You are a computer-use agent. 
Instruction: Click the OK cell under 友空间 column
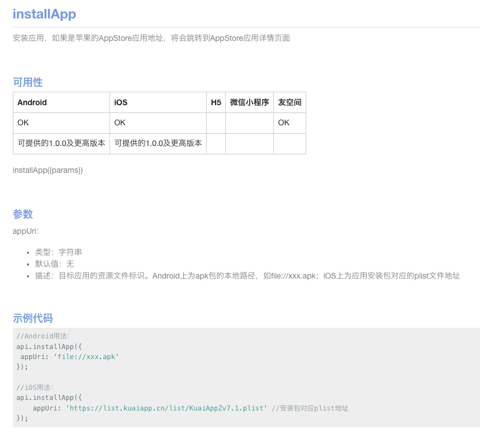pyautogui.click(x=284, y=122)
